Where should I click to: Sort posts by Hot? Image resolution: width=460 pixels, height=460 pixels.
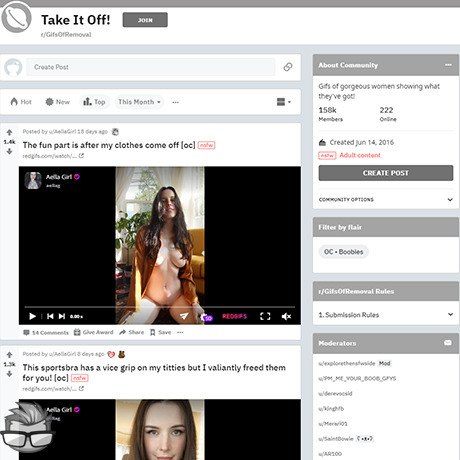21,102
